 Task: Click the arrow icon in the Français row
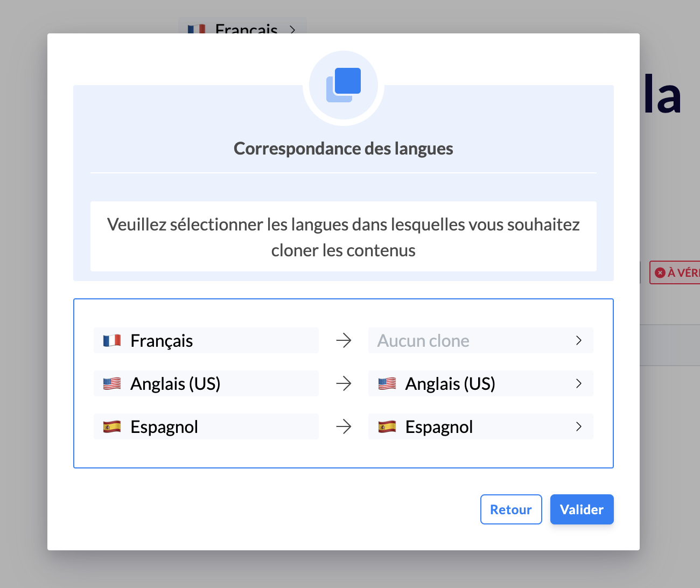click(344, 340)
